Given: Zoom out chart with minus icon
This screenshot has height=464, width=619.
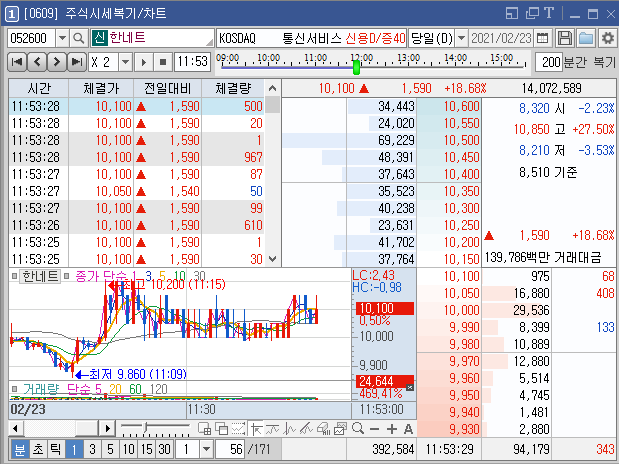Looking at the screenshot, I should click(375, 428).
